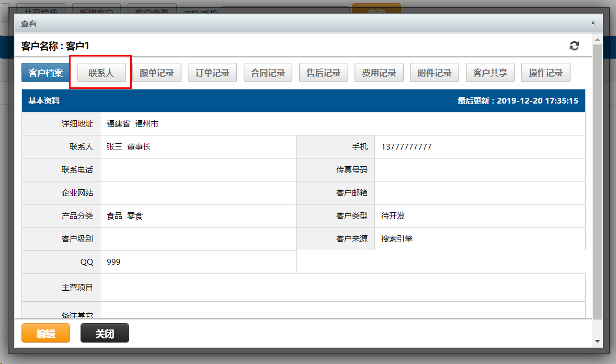
Task: Click the address value 福建省 福州市
Action: [132, 124]
